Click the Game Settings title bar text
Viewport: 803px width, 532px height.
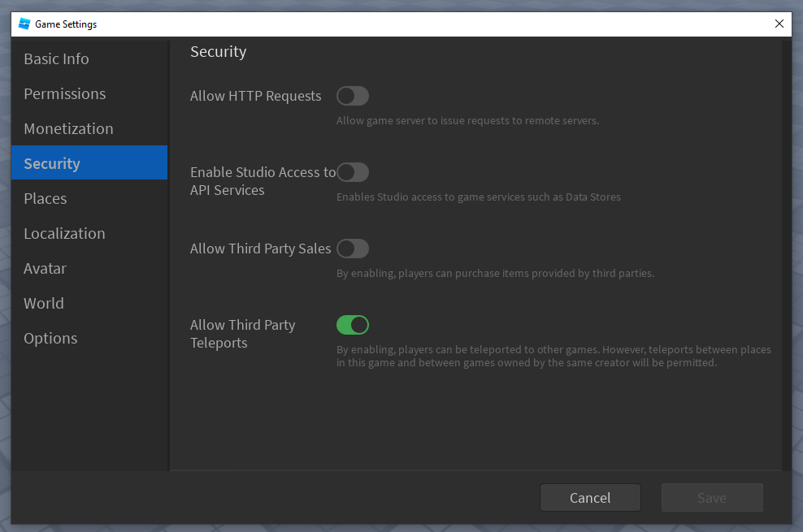[66, 24]
